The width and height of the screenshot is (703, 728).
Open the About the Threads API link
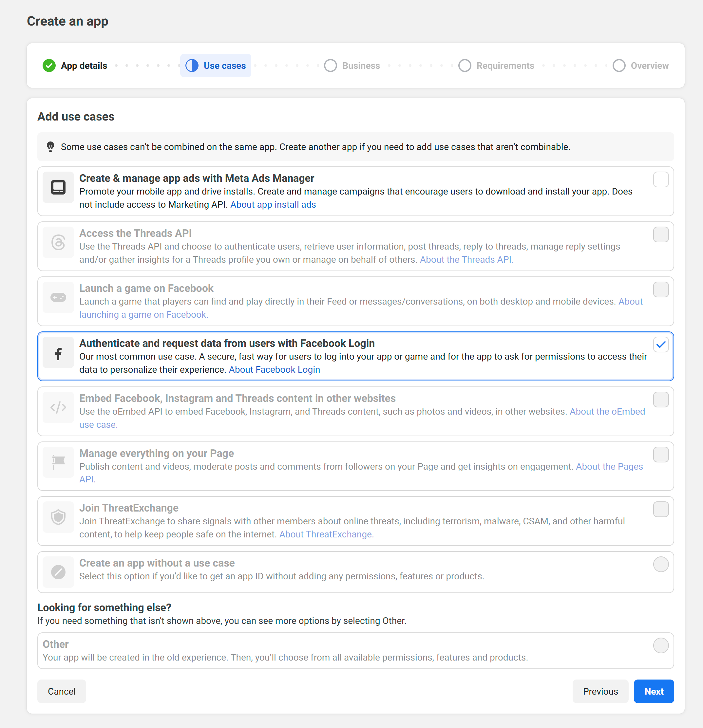point(467,260)
